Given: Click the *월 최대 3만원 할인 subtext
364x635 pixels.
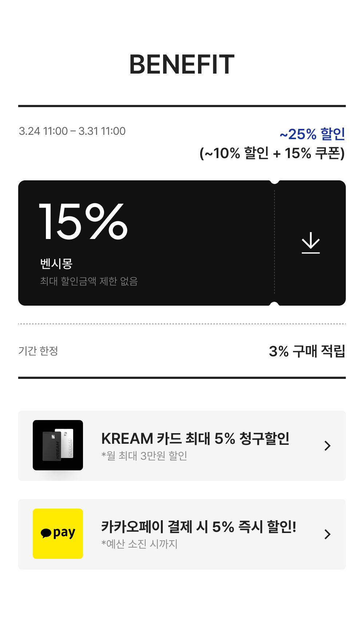Looking at the screenshot, I should (x=144, y=456).
